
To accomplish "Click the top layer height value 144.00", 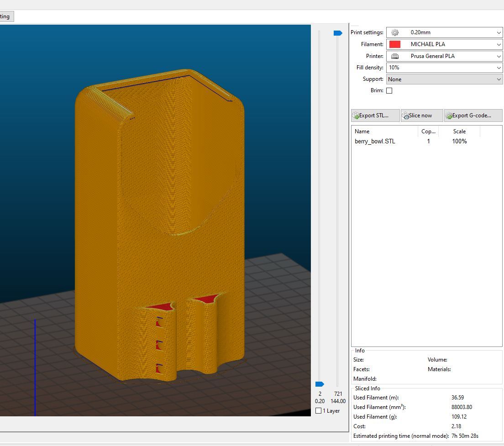I will click(x=338, y=401).
